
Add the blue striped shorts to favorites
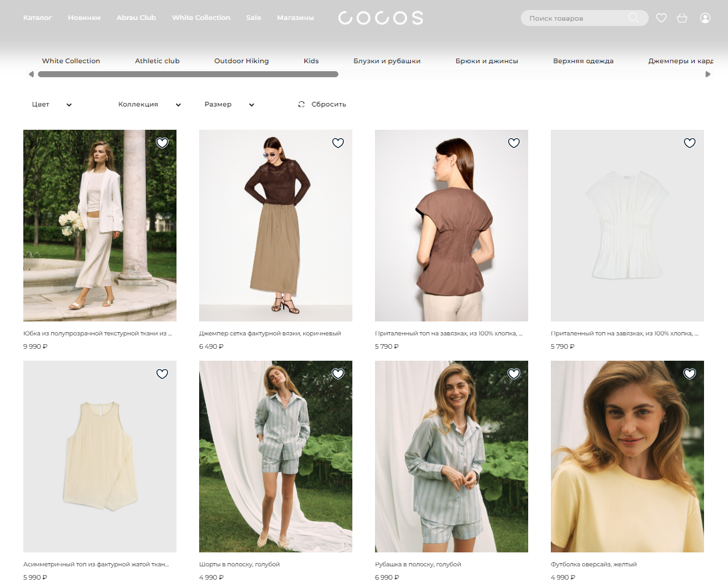338,374
